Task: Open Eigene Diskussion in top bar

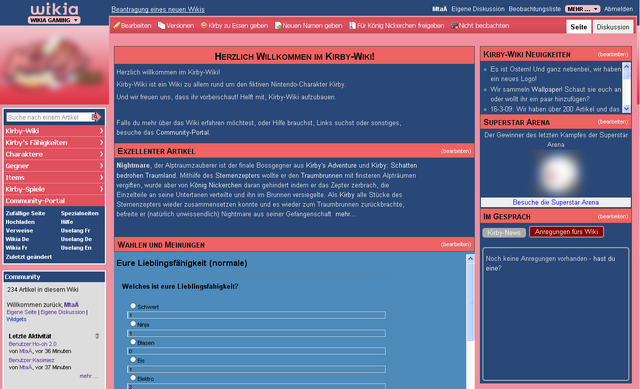Action: coord(478,9)
